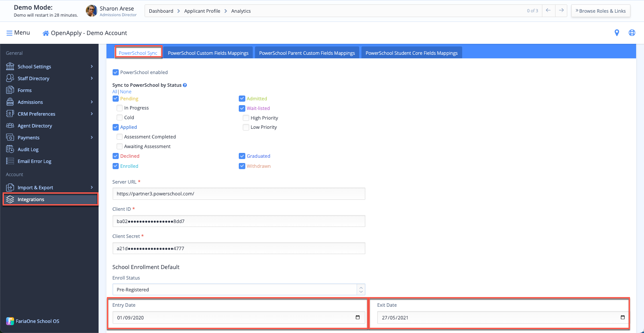Click the School Settings building icon

coord(10,67)
